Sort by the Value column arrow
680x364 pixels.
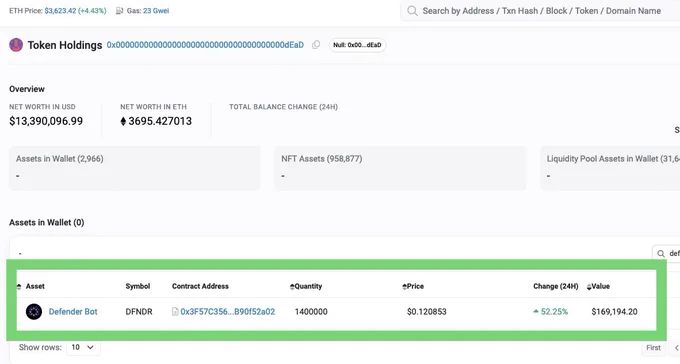(x=589, y=287)
